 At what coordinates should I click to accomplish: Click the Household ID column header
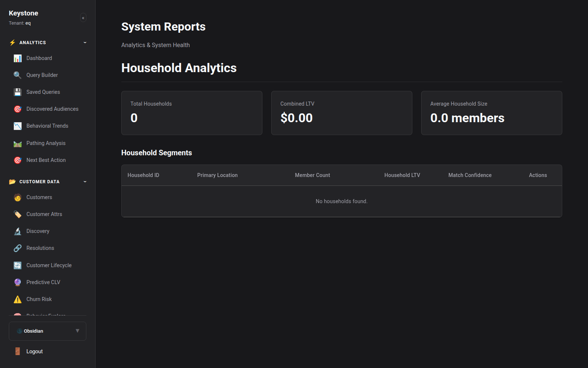[x=143, y=175]
